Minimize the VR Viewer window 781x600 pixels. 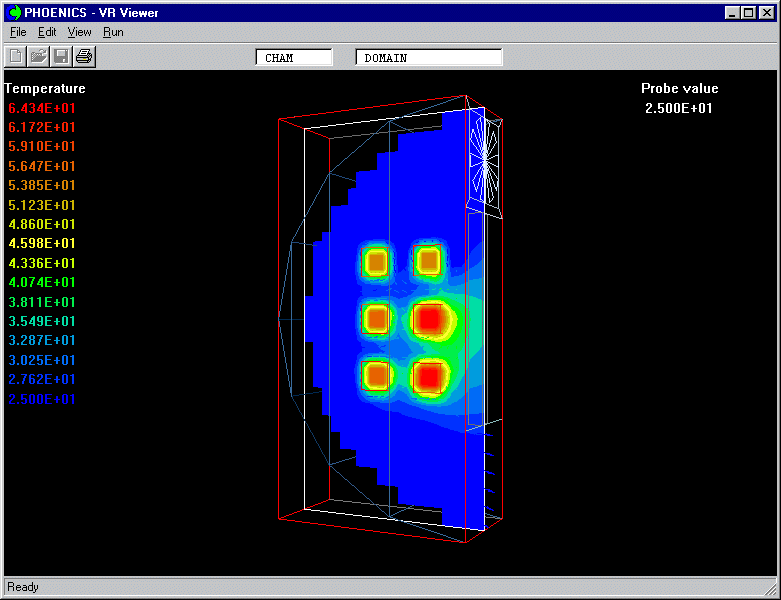click(x=732, y=13)
